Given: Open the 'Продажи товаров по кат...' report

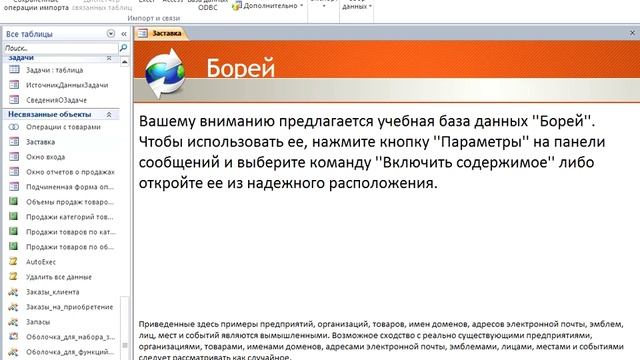Looking at the screenshot, I should point(71,232).
